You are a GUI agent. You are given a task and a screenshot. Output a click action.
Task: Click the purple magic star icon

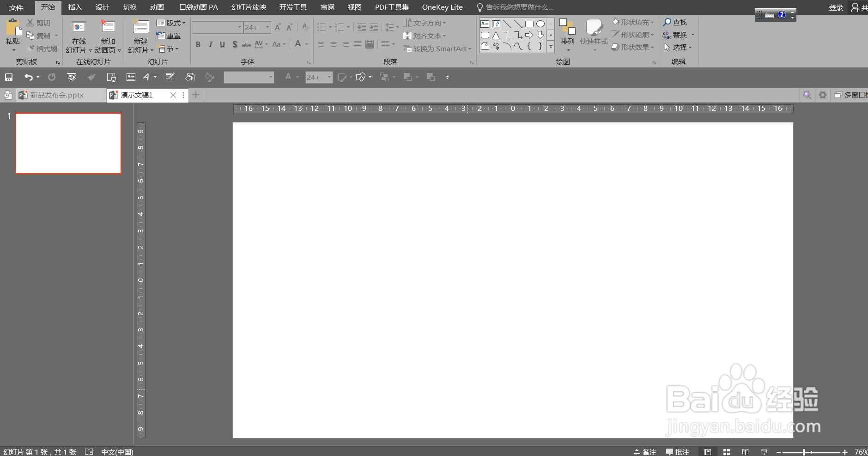pyautogui.click(x=807, y=95)
